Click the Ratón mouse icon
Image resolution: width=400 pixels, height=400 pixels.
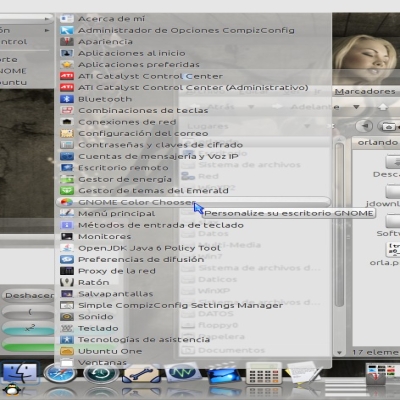(67, 282)
